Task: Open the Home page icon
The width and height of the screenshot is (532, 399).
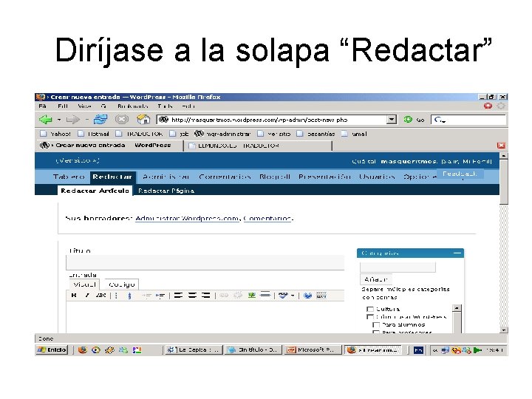Action: (143, 120)
